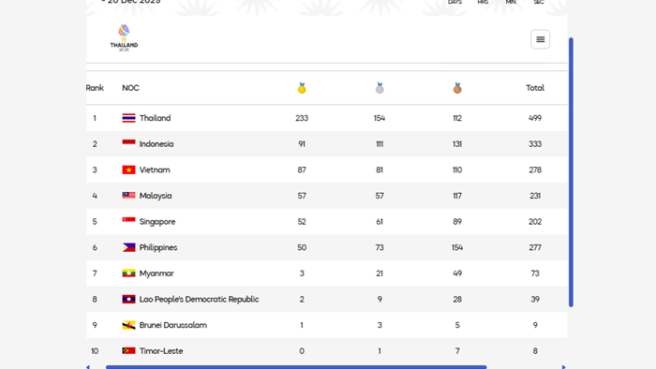Viewport: 656px width, 369px height.
Task: Select Indonesia country name
Action: coord(156,144)
